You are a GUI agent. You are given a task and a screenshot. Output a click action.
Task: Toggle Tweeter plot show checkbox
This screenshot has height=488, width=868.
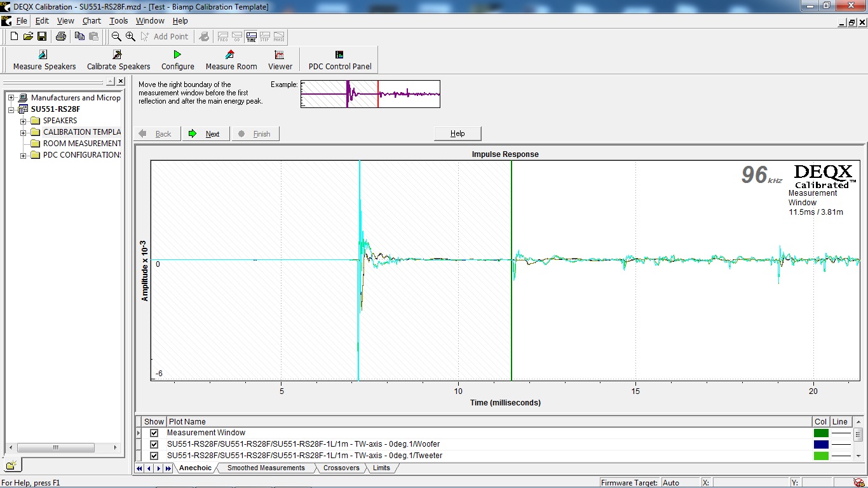tap(154, 456)
